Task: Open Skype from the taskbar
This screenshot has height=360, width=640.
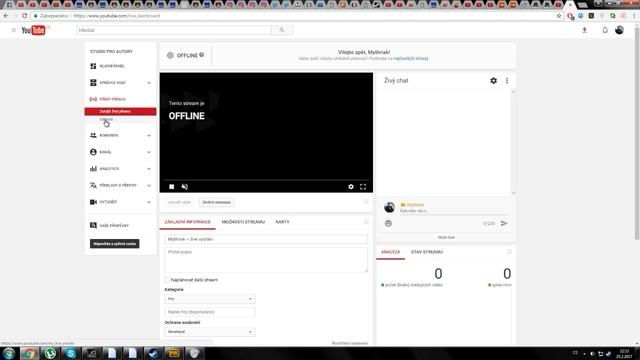Action: [71, 353]
